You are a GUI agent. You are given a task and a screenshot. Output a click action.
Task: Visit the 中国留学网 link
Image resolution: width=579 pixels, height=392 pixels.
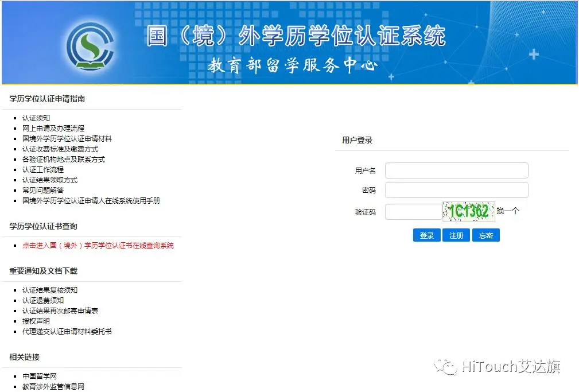coord(40,376)
